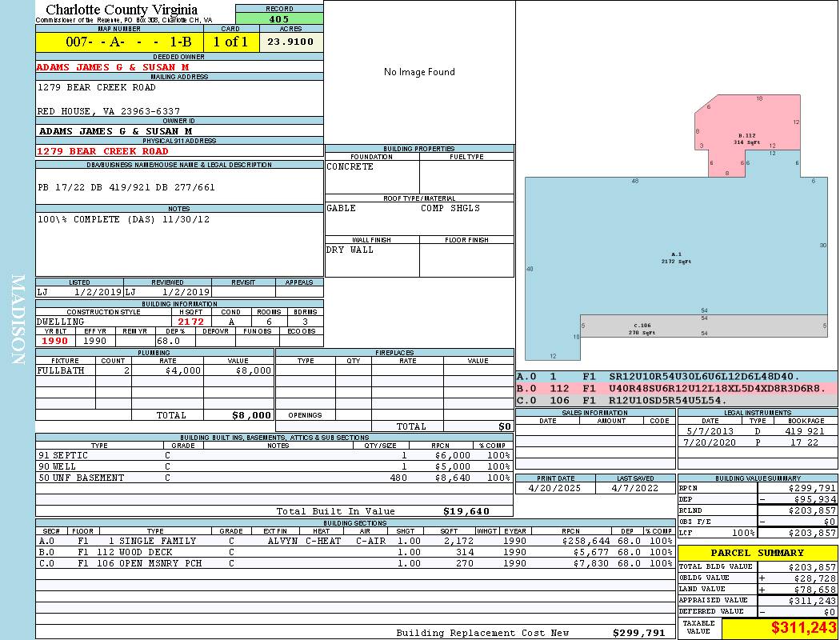This screenshot has width=840, height=640.
Task: Click the print date 4/20/2025
Action: click(554, 488)
